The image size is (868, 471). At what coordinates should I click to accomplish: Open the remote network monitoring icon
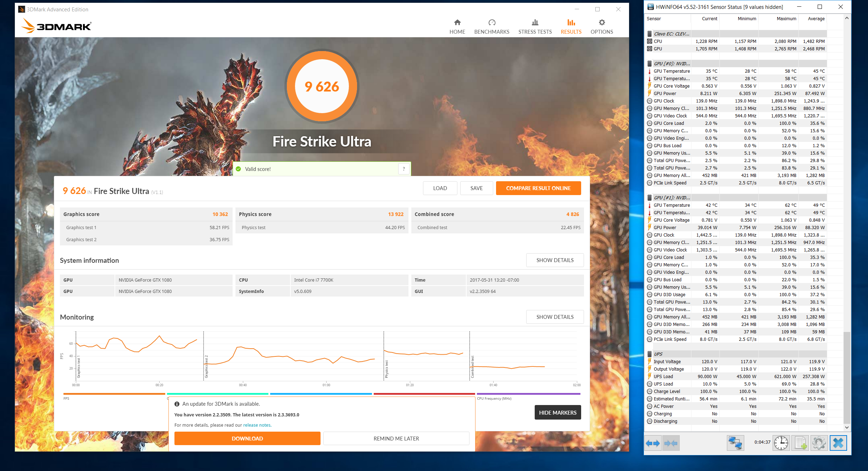[735, 443]
